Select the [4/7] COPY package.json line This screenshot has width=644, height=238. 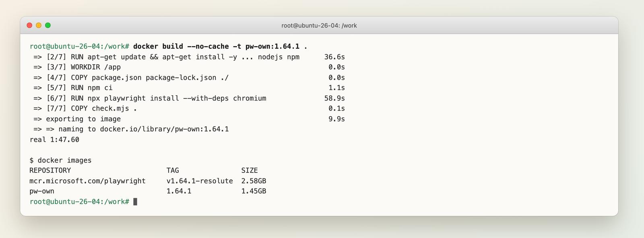pos(189,78)
